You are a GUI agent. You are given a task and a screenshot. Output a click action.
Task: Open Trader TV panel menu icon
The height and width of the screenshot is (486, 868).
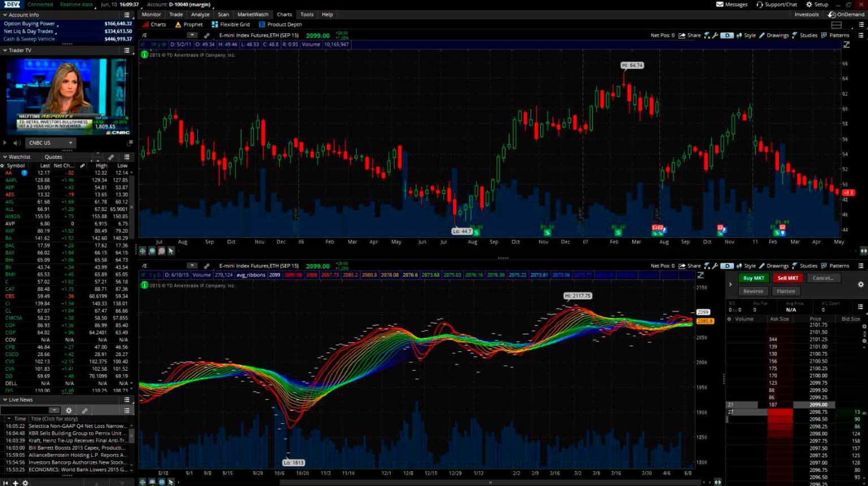pos(127,50)
